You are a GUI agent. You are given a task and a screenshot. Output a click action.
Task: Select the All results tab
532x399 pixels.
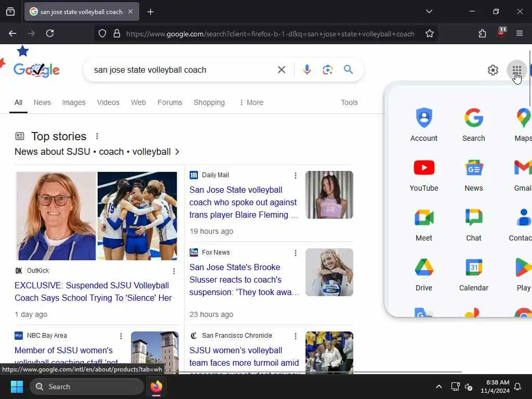point(18,102)
